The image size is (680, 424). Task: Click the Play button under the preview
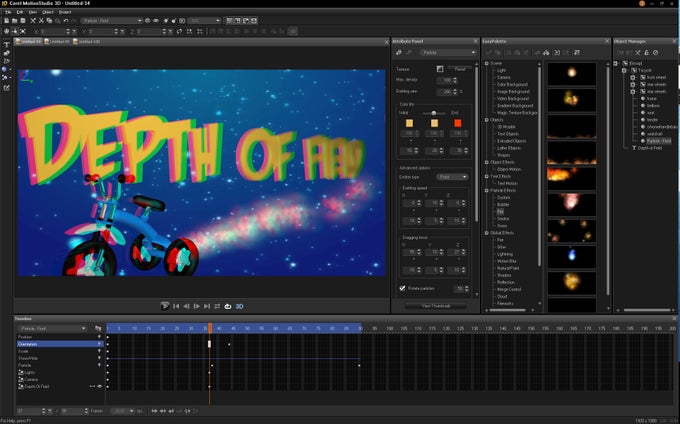tap(166, 306)
